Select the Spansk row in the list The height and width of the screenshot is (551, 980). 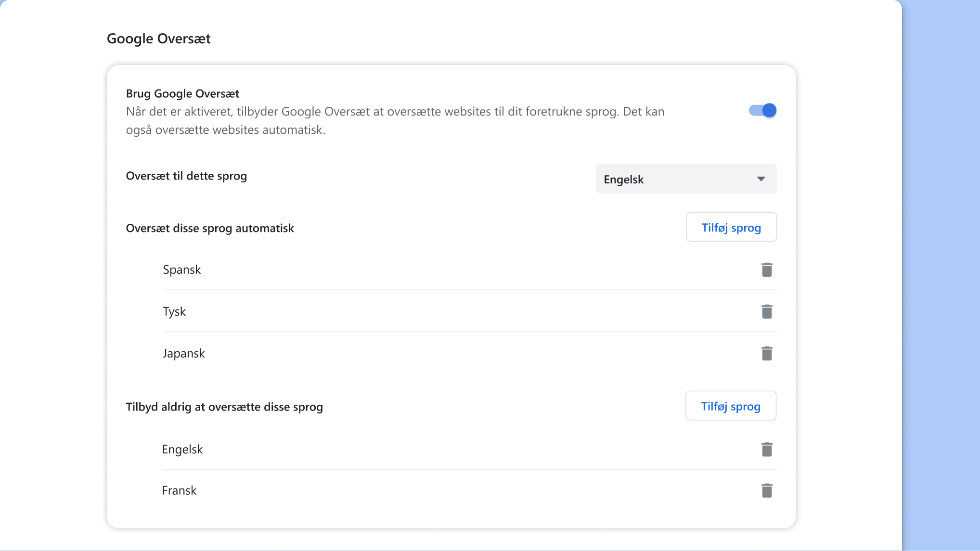tap(182, 269)
